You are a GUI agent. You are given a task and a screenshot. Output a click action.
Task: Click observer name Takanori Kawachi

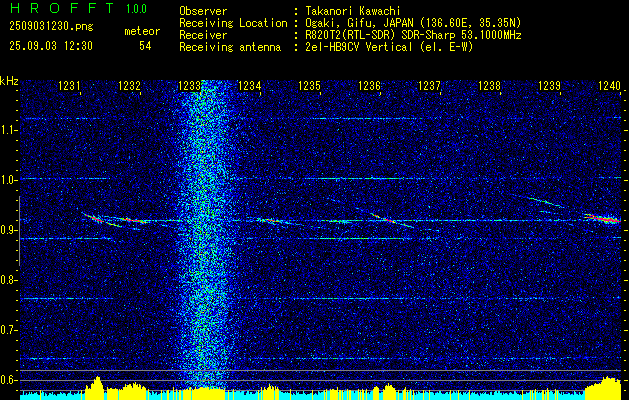(353, 11)
